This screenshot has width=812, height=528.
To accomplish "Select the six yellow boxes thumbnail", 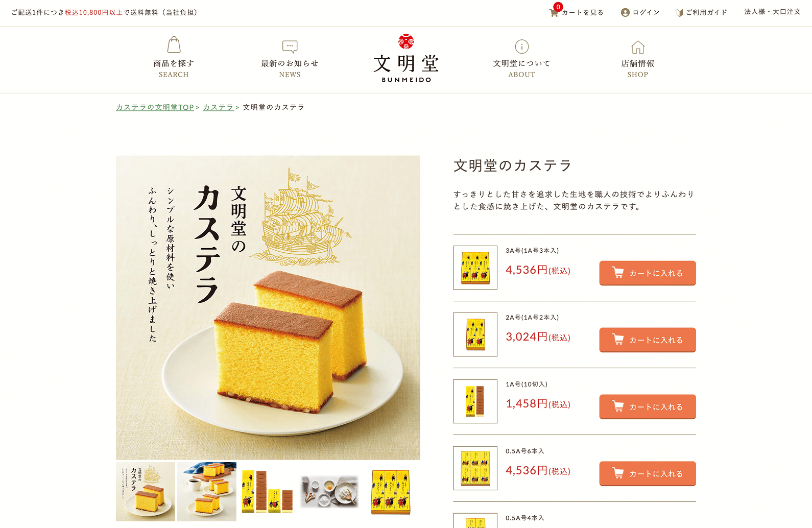I will pos(391,492).
